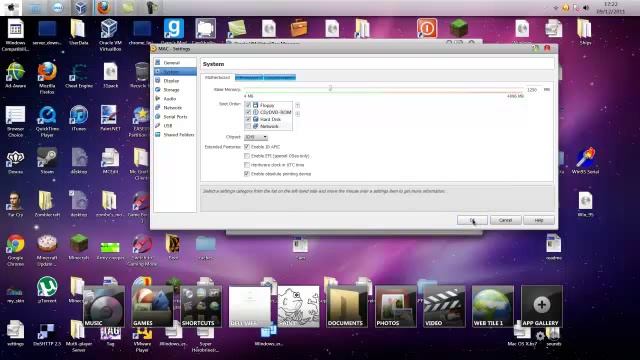The width and height of the screenshot is (640, 360).
Task: Toggle Enable absolute pointing device checkbox
Action: point(247,174)
